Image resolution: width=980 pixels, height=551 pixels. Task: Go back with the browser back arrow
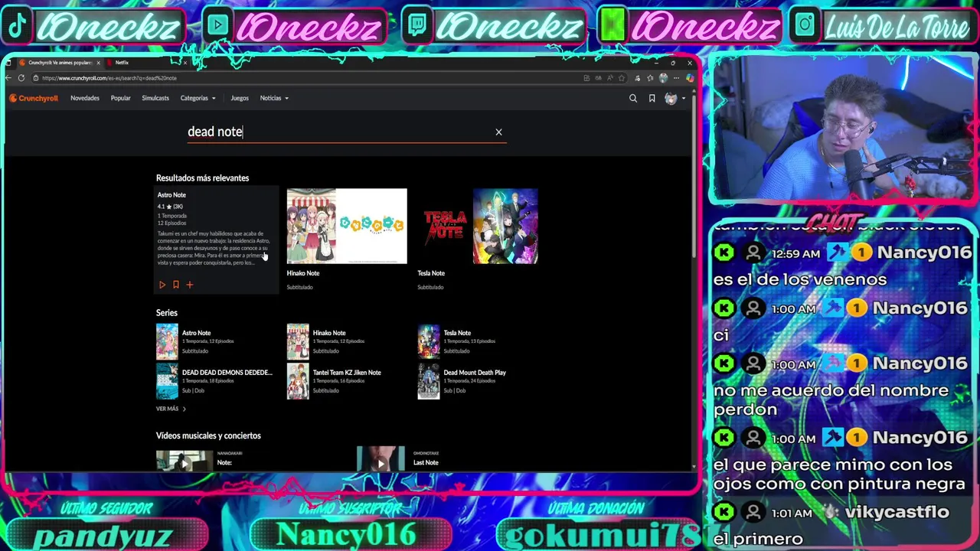coord(9,78)
